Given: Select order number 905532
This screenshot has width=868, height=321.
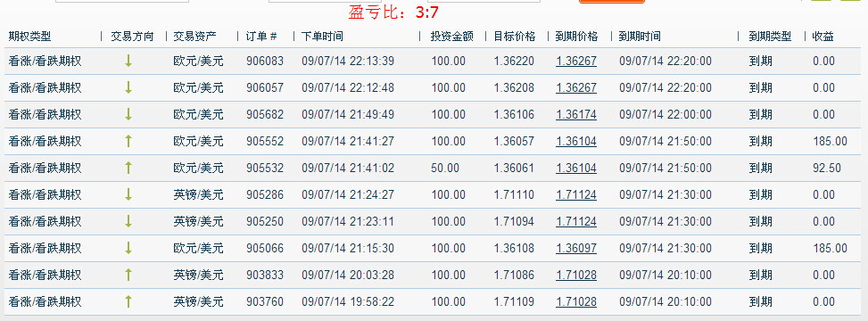Looking at the screenshot, I should click(265, 168).
